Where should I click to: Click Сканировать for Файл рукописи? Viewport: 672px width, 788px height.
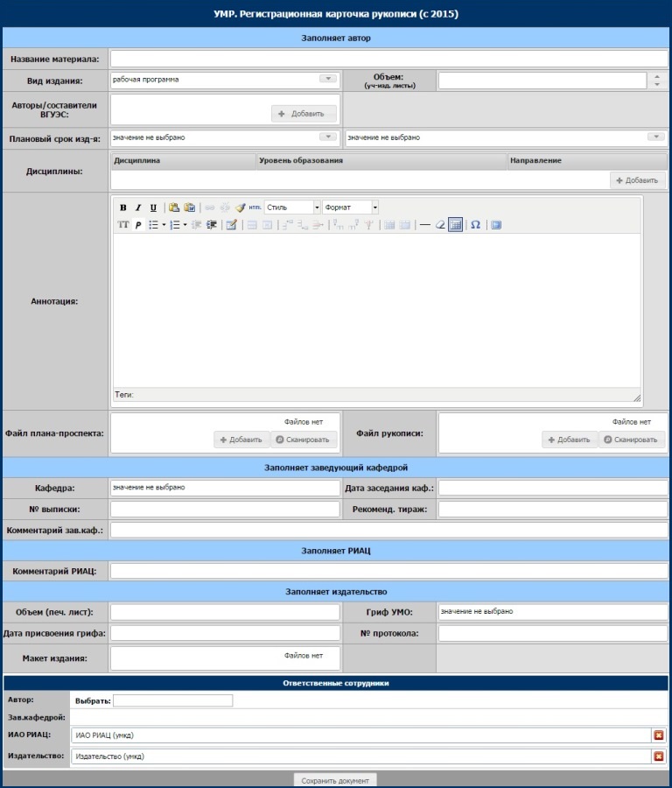[630, 440]
